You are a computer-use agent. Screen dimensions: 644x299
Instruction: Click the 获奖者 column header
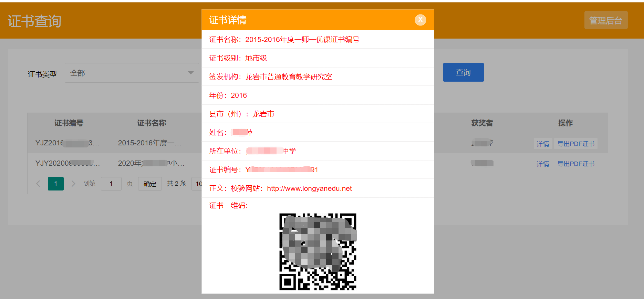point(482,123)
